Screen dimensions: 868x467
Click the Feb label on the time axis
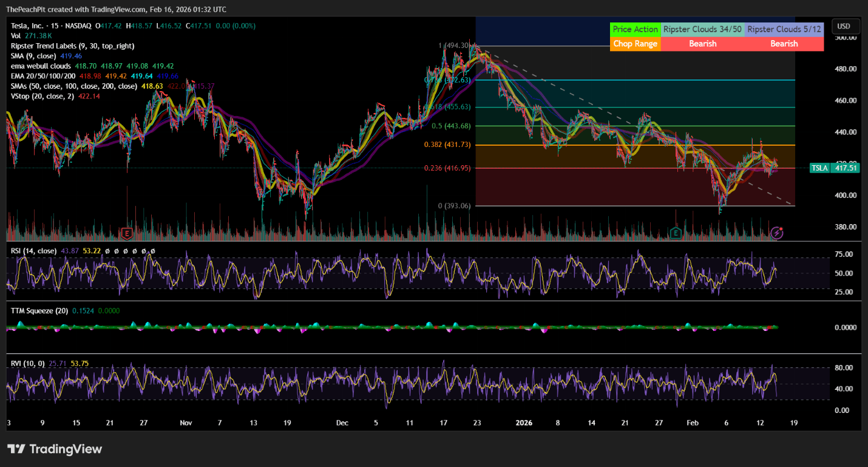(692, 423)
